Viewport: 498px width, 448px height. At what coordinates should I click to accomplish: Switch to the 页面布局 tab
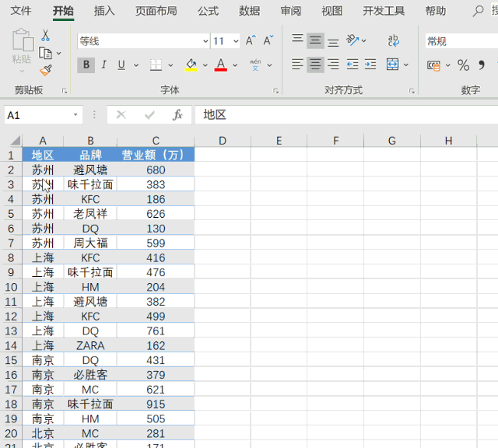click(x=156, y=11)
